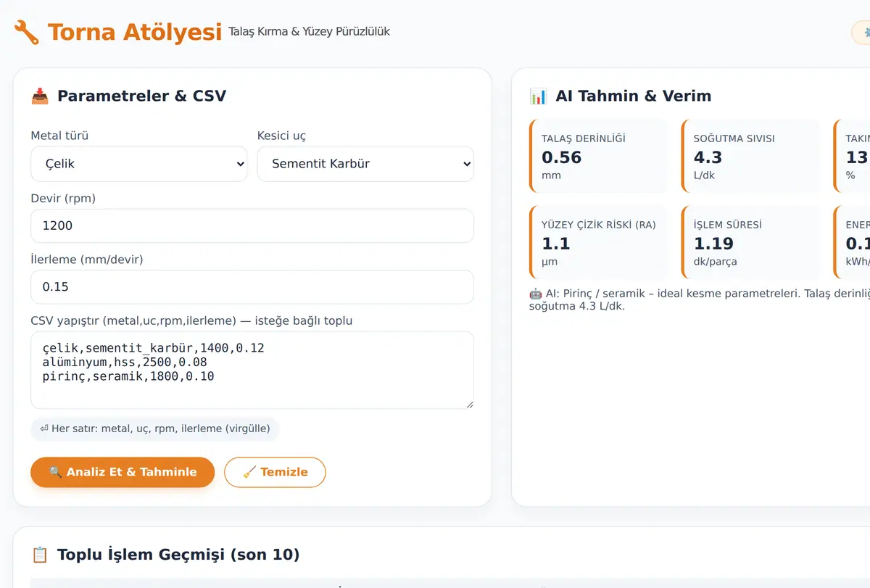Click the 'Devir (rpm)' label

tap(63, 198)
